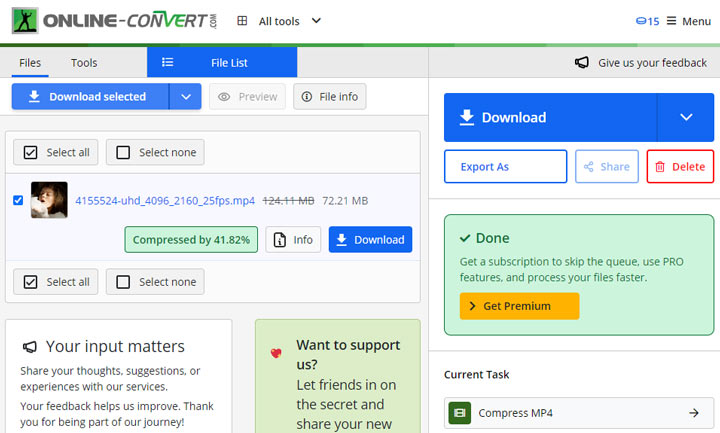Click Want to support us? heading

pyautogui.click(x=348, y=354)
